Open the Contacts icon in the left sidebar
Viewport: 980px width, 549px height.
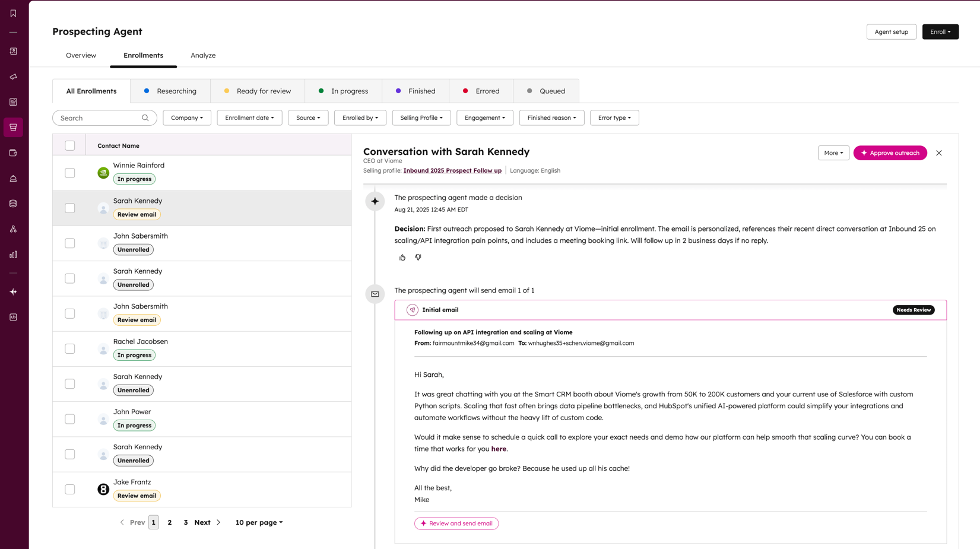13,51
